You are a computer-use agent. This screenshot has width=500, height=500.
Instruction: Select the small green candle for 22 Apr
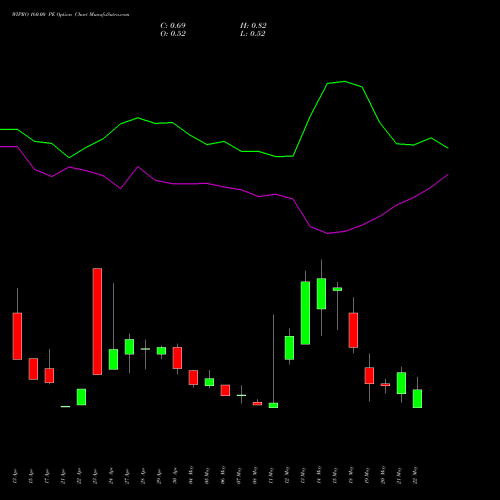[x=81, y=397]
